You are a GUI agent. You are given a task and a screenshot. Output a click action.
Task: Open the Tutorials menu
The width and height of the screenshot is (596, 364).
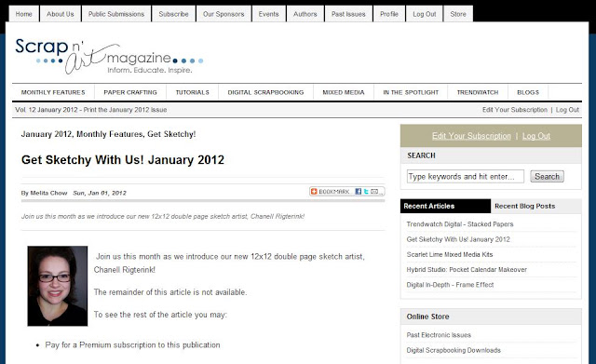(193, 92)
